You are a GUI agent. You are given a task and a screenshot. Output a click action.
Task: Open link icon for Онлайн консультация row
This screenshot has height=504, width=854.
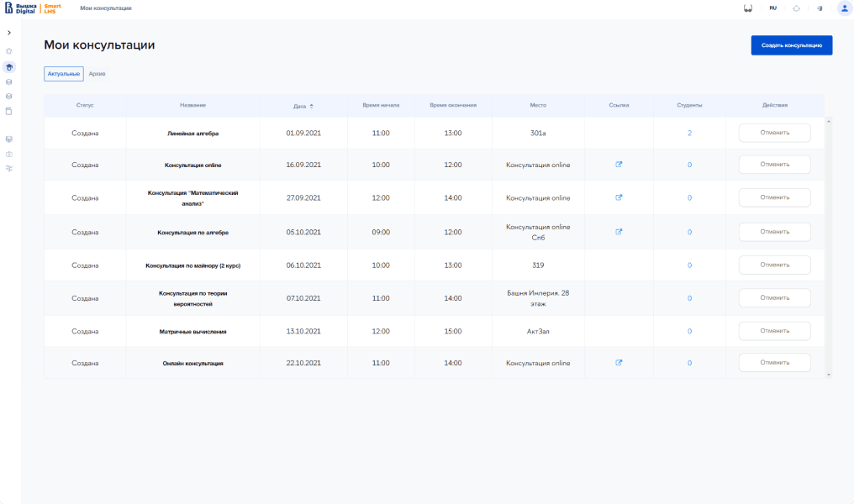tap(619, 363)
